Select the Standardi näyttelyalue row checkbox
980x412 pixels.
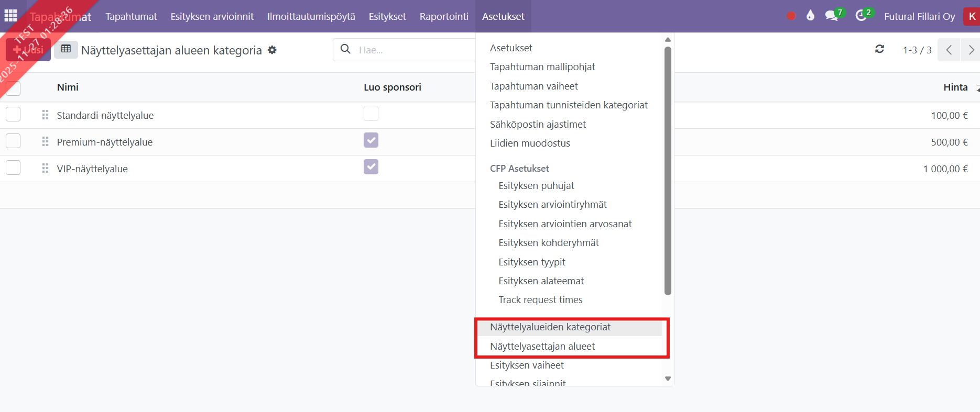pos(13,115)
